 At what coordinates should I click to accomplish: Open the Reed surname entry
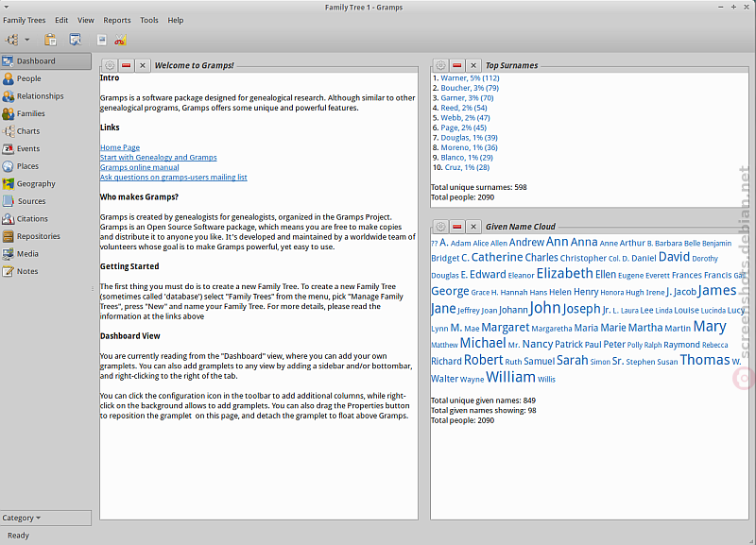pyautogui.click(x=464, y=108)
